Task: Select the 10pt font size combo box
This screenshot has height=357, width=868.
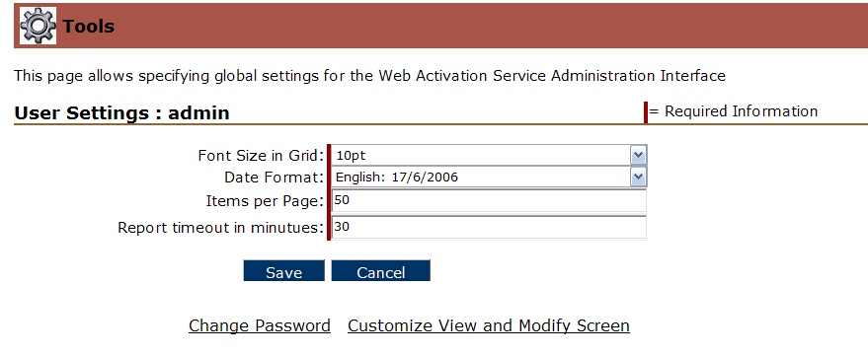Action: click(489, 155)
